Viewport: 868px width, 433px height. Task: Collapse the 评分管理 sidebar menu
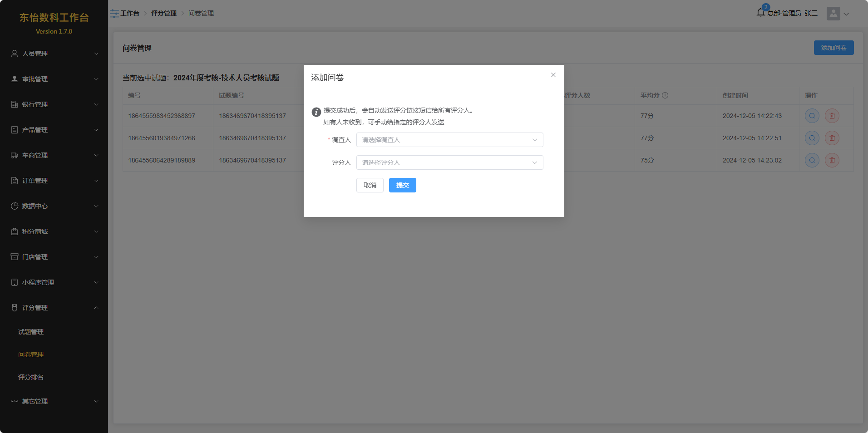coord(54,308)
